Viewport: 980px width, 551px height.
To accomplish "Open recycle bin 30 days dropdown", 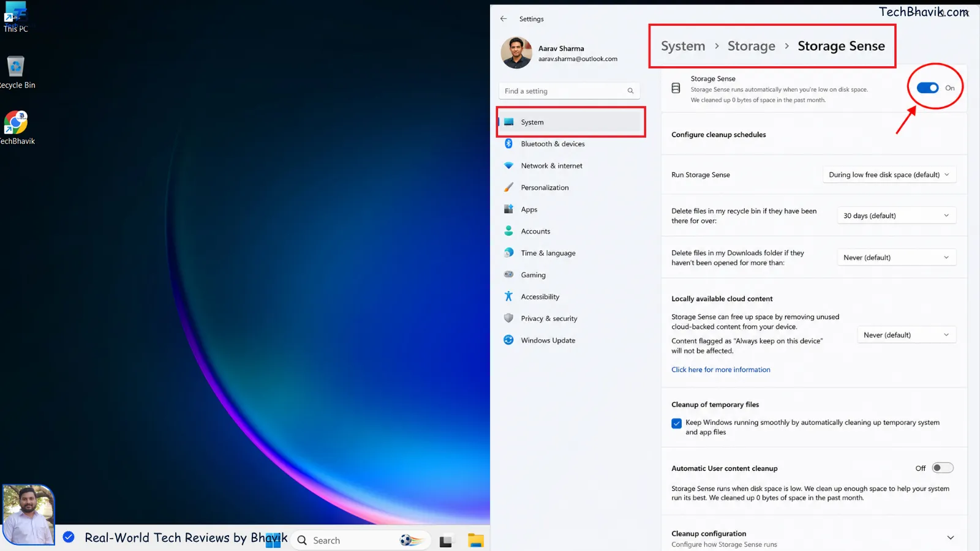I will pos(897,216).
